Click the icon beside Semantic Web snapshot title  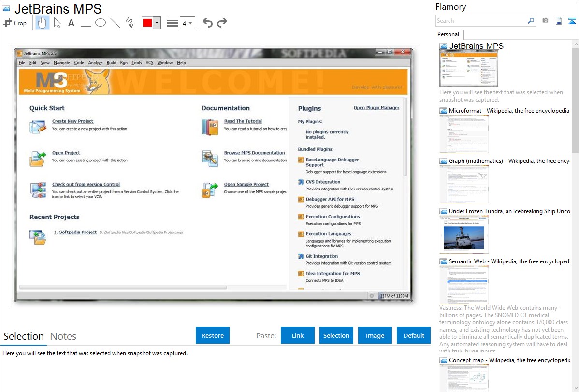point(443,261)
